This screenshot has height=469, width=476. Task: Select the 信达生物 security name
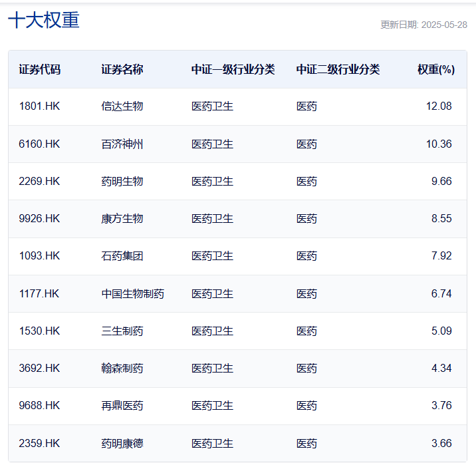[122, 106]
